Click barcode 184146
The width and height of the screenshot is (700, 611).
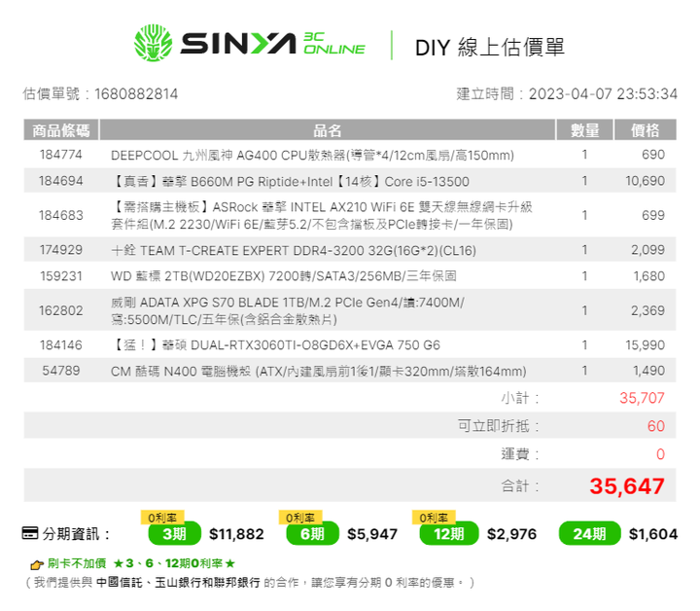pos(61,344)
